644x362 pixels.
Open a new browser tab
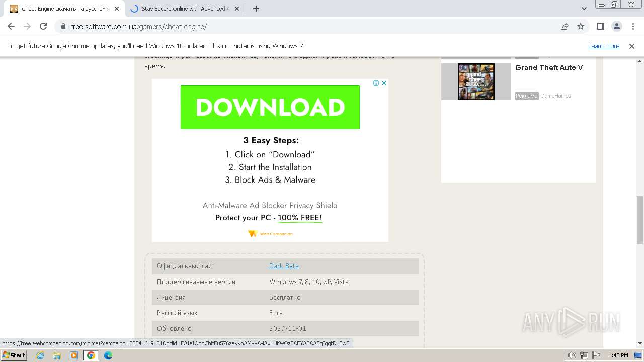click(x=256, y=9)
